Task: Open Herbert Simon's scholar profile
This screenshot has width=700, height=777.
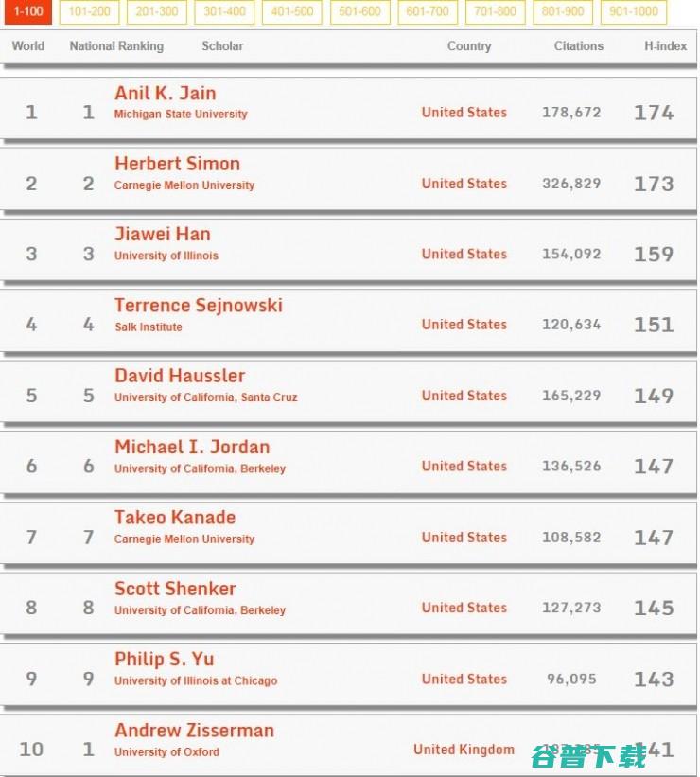Action: coord(177,164)
